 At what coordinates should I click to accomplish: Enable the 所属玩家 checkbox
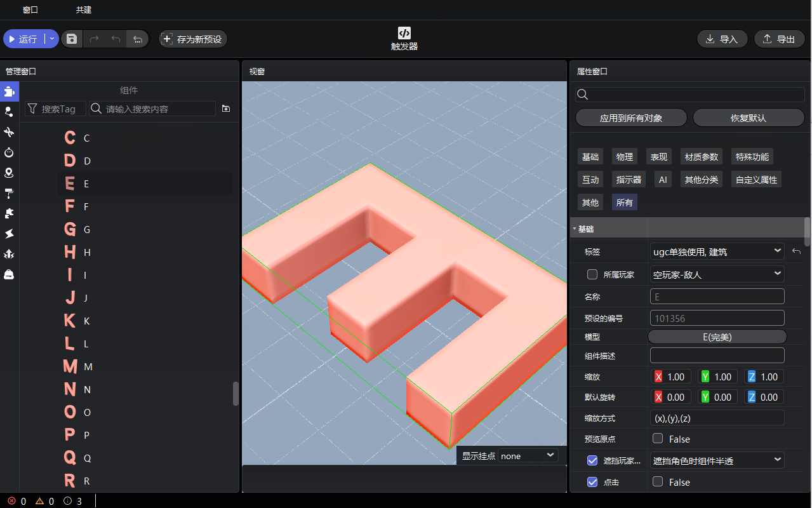(592, 274)
